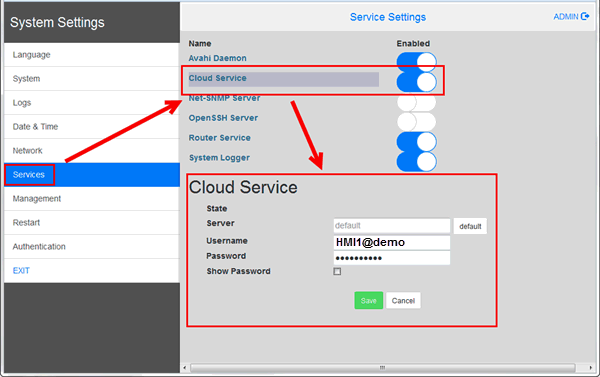
Task: Select the OpenSSH Server service name
Action: [223, 118]
